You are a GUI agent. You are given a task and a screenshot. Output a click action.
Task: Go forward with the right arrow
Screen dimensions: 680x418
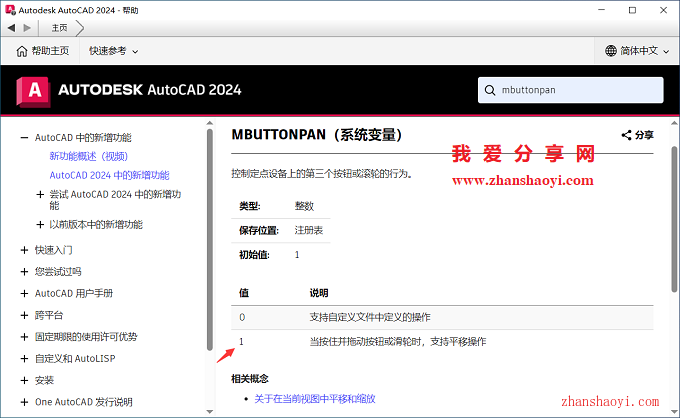27,28
